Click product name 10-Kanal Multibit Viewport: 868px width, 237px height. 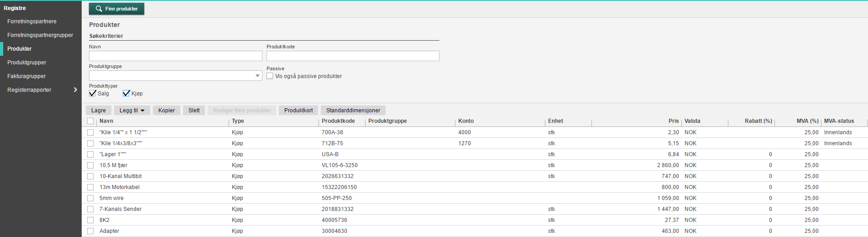click(x=120, y=176)
